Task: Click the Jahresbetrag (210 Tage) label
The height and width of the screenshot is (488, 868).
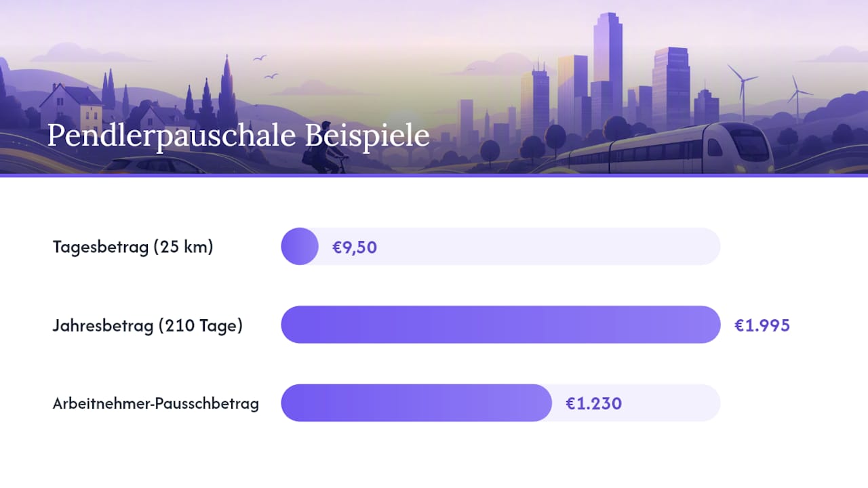Action: pyautogui.click(x=148, y=325)
